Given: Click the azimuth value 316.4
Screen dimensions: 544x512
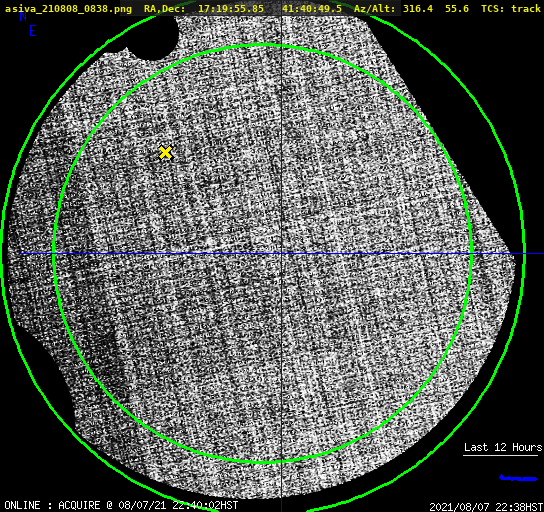Looking at the screenshot, I should [x=418, y=9].
